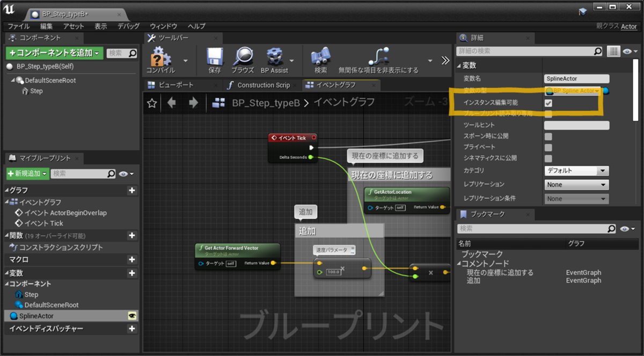Uncheck the インスタンス編集可能 checkbox
Image resolution: width=644 pixels, height=356 pixels.
(x=548, y=103)
